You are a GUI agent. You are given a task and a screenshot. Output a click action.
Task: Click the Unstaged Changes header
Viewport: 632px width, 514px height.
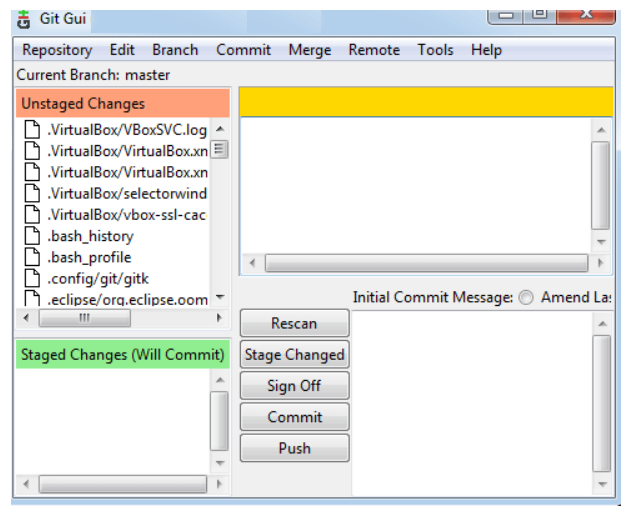click(123, 104)
